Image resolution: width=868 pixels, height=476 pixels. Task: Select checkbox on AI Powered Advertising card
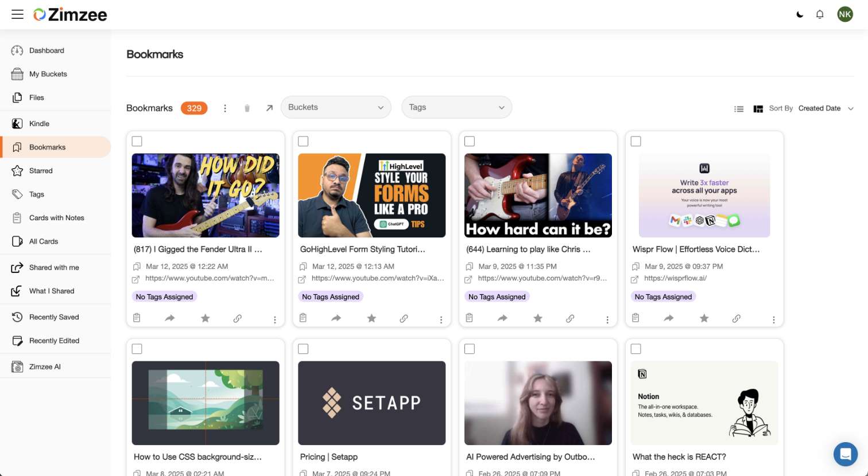470,349
